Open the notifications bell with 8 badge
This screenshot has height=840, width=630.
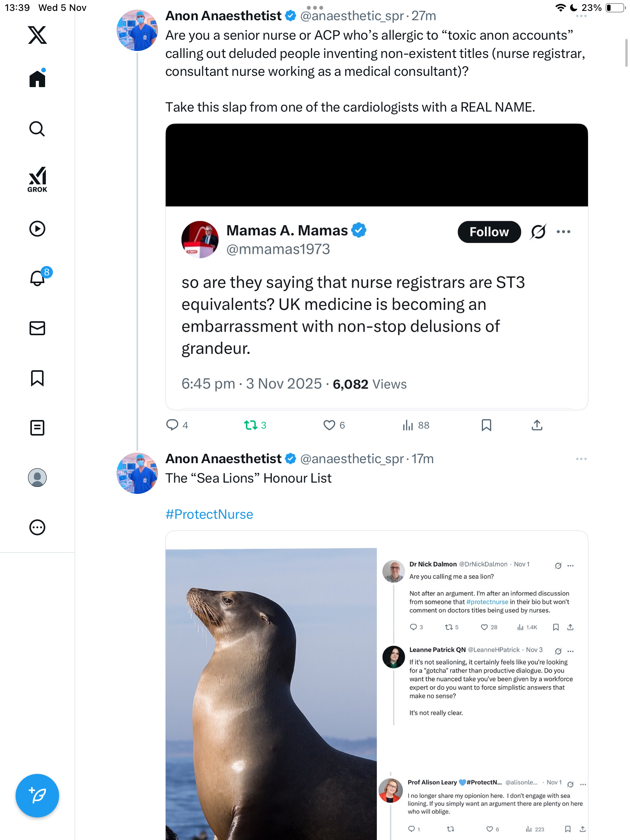click(x=38, y=278)
